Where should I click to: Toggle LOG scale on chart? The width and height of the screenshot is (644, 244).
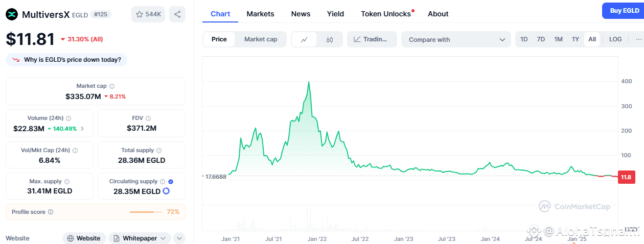pyautogui.click(x=615, y=39)
